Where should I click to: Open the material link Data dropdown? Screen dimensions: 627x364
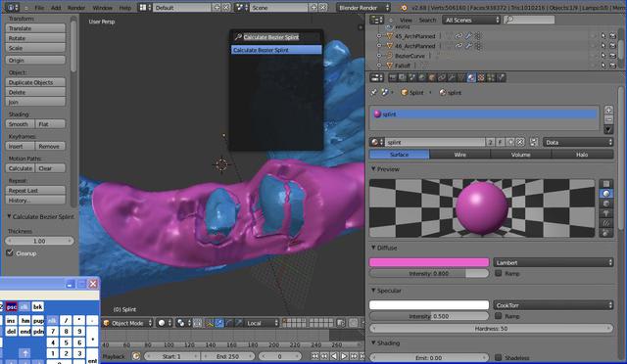point(578,142)
